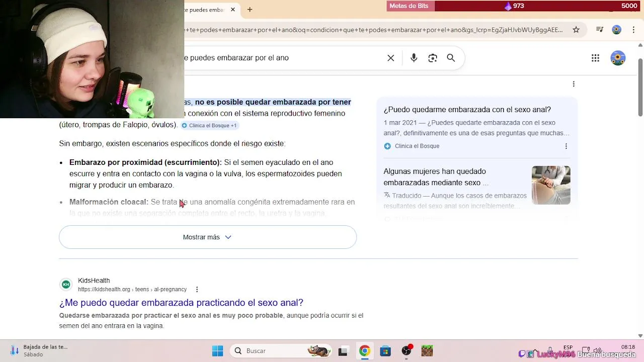Open the Chrome profile avatar in toolbar

(x=616, y=30)
